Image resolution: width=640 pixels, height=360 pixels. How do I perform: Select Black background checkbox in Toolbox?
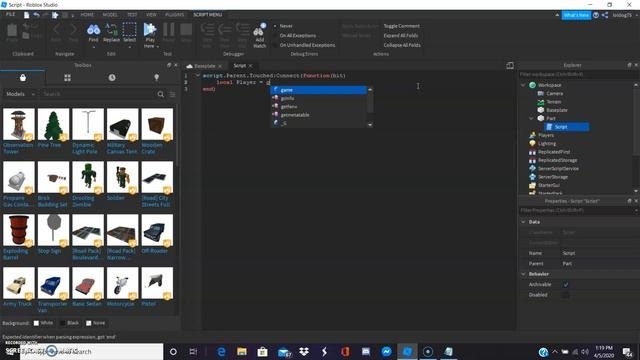click(62, 323)
